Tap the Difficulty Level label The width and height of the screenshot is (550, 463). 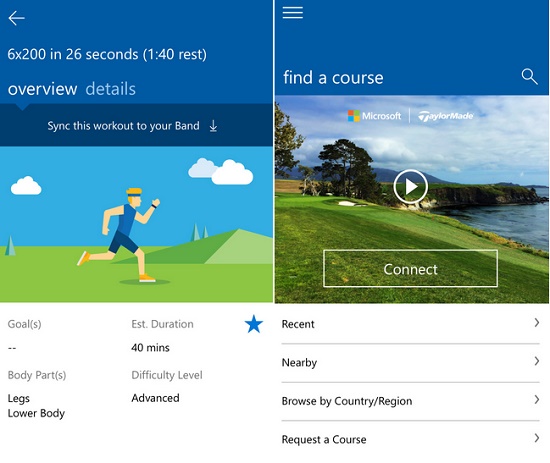167,375
